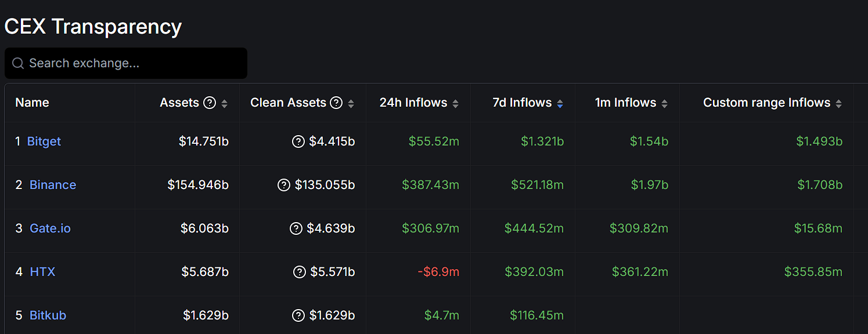Select Binance's 24h inflow $387.43m
The image size is (868, 334).
(x=430, y=185)
